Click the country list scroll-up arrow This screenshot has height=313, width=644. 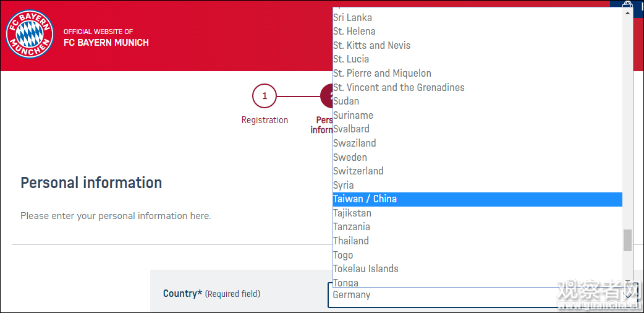(x=627, y=13)
